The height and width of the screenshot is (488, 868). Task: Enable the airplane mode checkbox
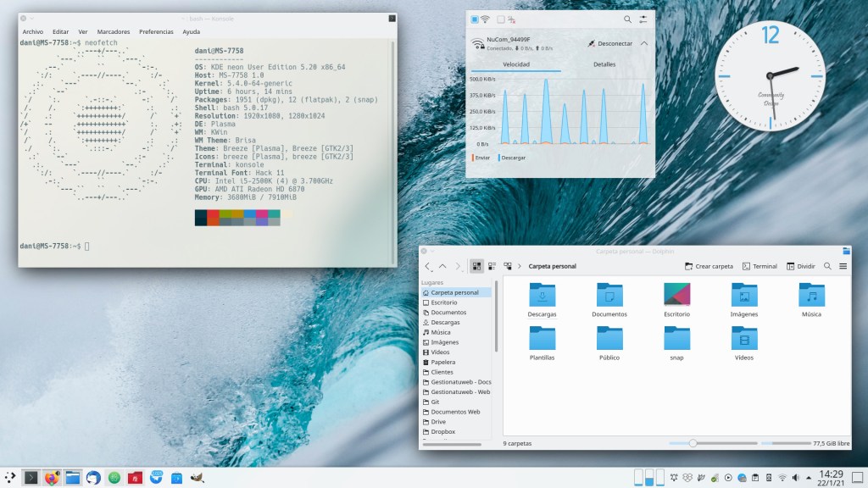click(501, 19)
